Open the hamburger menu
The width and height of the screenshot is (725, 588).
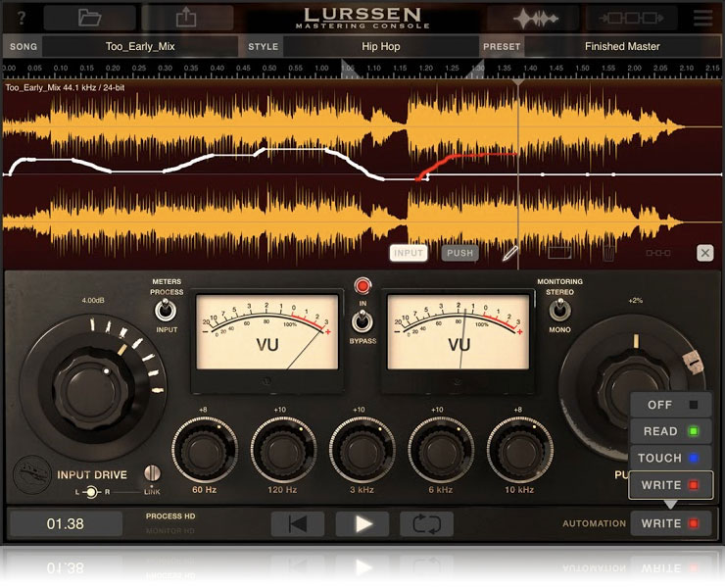coord(702,18)
